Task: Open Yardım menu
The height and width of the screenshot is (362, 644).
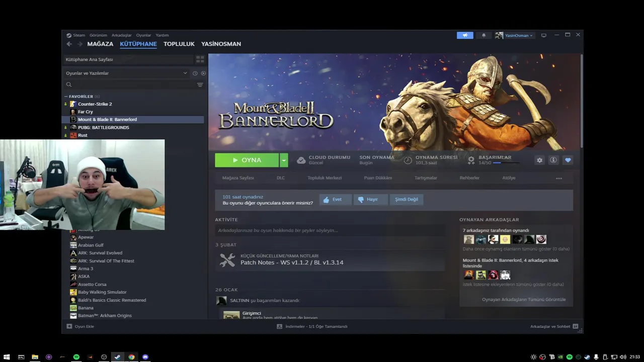Action: pyautogui.click(x=162, y=35)
